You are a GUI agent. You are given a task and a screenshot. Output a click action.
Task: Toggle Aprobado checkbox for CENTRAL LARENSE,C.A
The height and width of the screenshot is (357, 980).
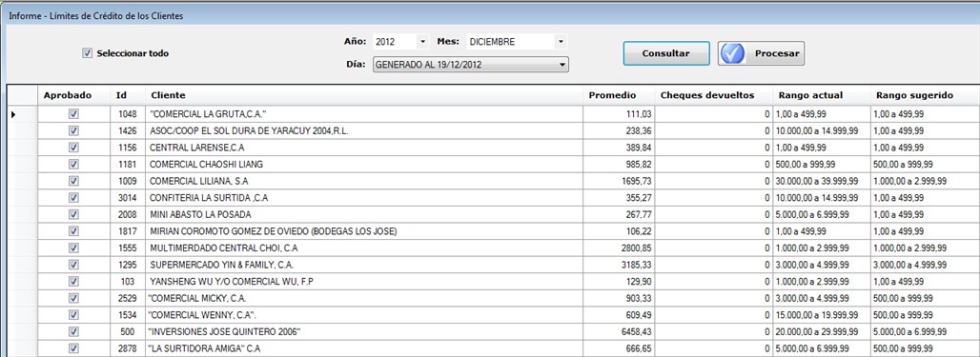(x=73, y=148)
